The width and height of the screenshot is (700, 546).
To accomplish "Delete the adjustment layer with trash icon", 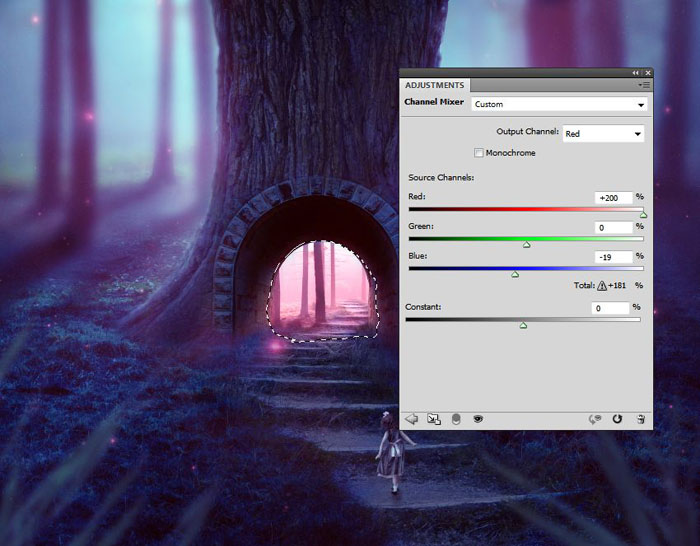I will [640, 419].
